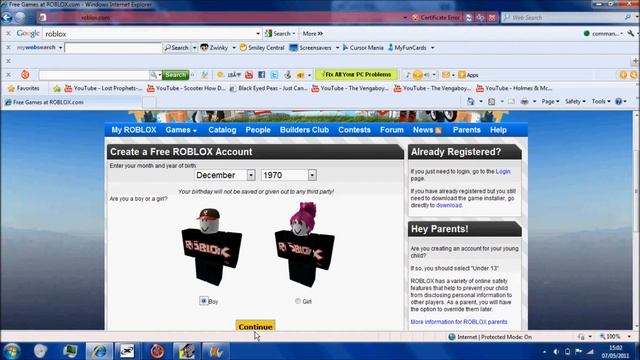Viewport: 640px width, 360px height.
Task: Click the Certificate Error warning
Action: pyautogui.click(x=436, y=18)
